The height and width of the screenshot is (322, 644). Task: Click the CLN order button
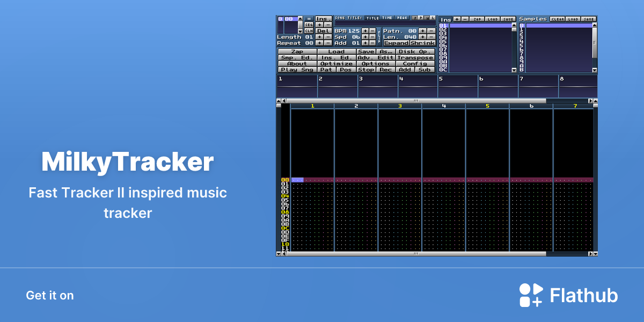point(309,31)
